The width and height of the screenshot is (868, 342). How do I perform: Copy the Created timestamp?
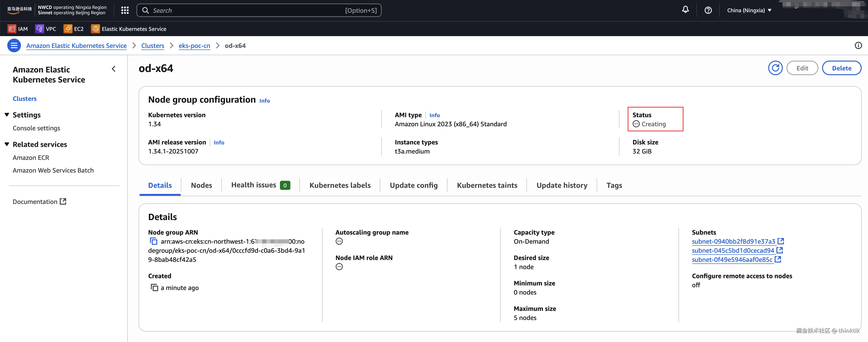pyautogui.click(x=154, y=287)
